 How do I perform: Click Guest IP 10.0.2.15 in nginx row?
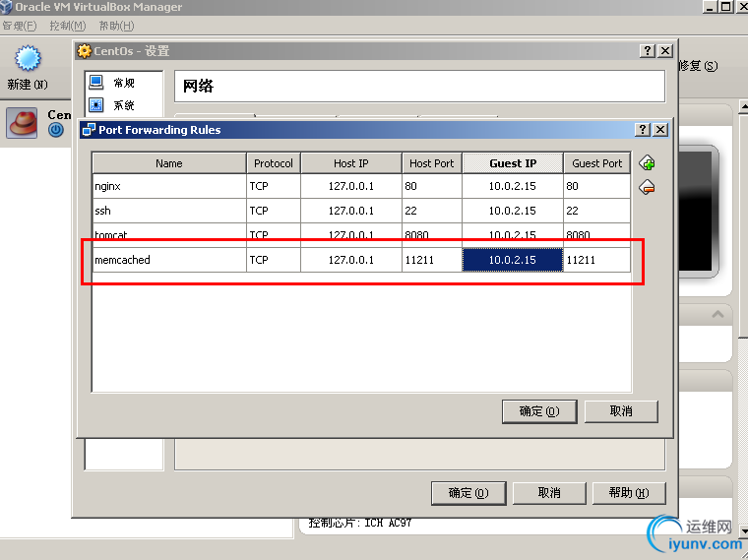point(513,186)
